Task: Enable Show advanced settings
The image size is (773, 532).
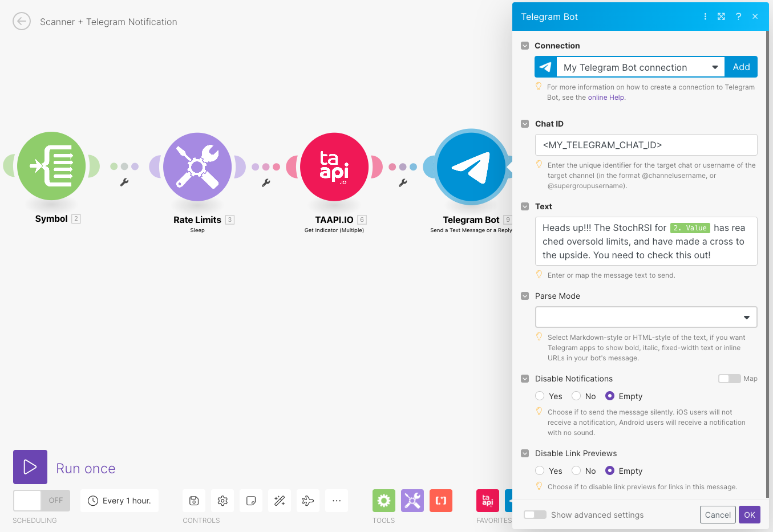Action: coord(535,514)
